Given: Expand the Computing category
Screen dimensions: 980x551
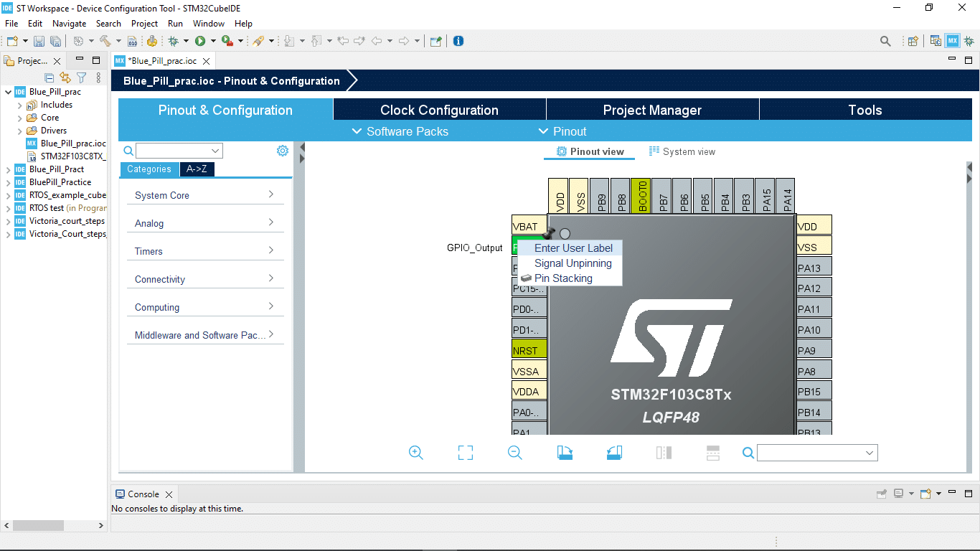Looking at the screenshot, I should tap(205, 307).
